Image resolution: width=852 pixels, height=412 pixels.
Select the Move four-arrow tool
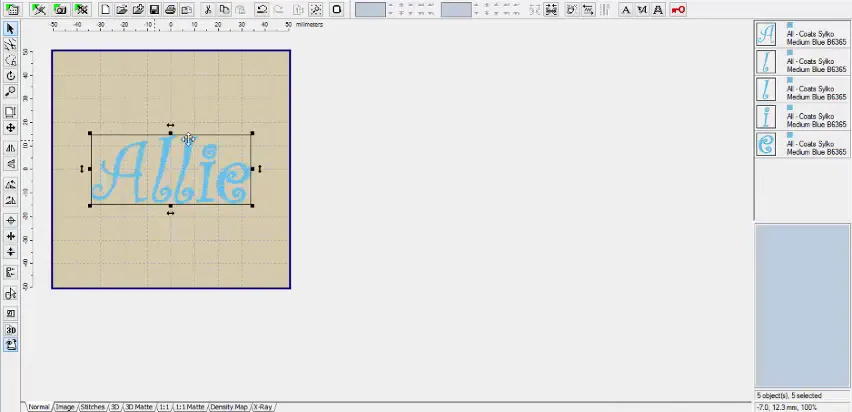(x=10, y=128)
